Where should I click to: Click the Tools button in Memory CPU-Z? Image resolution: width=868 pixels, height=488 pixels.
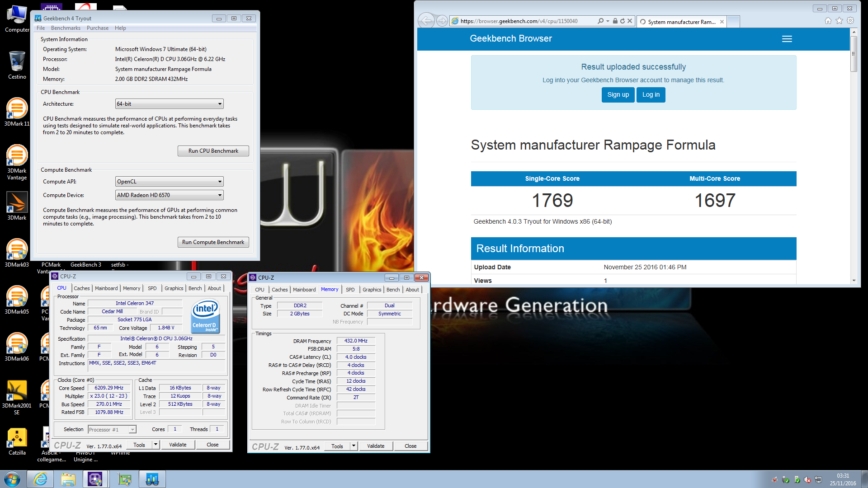(337, 446)
